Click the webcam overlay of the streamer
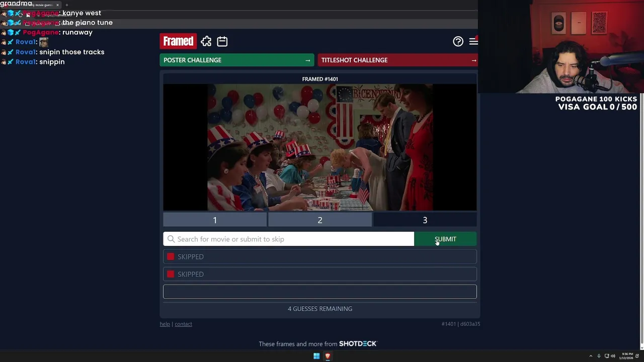The height and width of the screenshot is (362, 644). 561,47
